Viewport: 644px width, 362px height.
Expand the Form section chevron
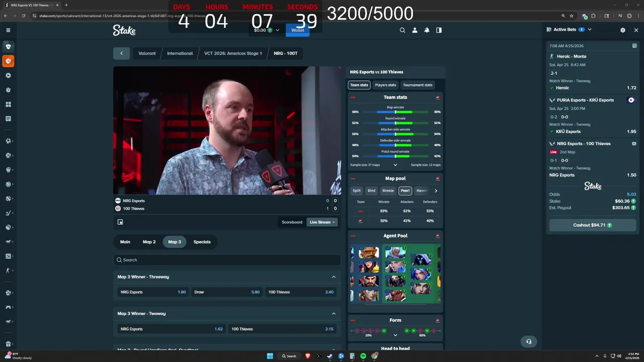(x=395, y=335)
